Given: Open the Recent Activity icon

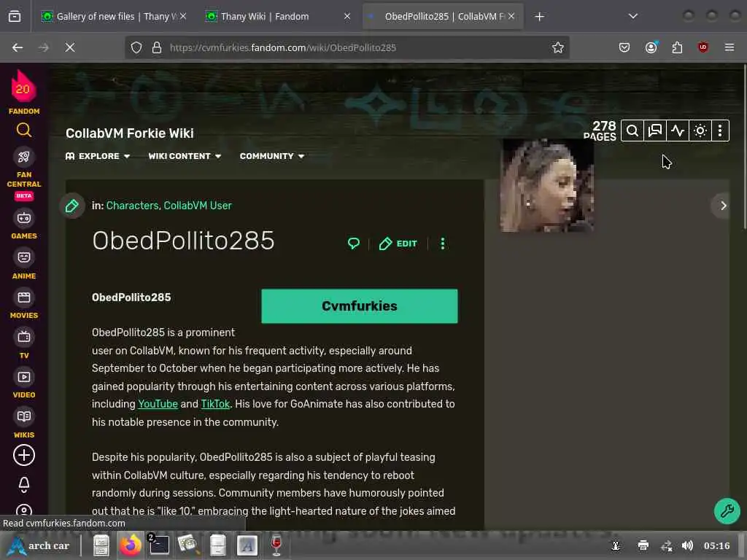Looking at the screenshot, I should (678, 131).
